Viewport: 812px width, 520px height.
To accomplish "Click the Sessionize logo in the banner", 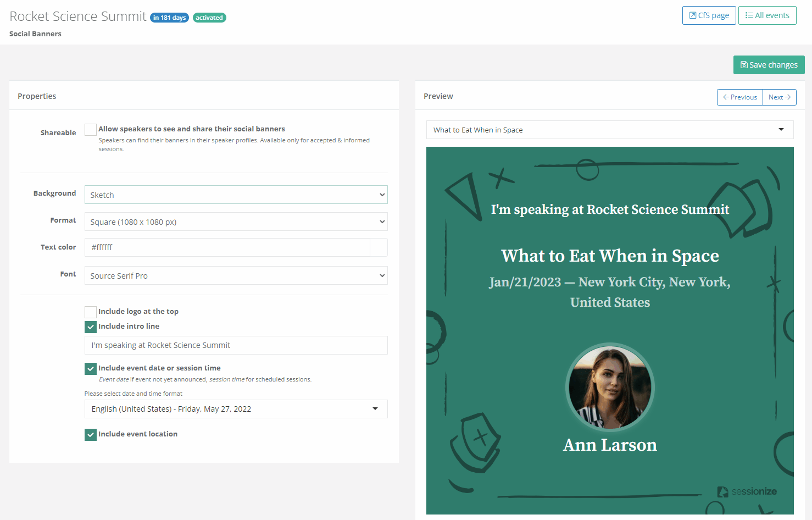I will [747, 491].
